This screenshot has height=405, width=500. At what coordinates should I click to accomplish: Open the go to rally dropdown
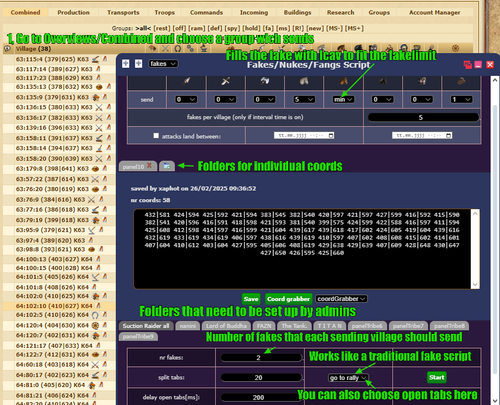[348, 378]
